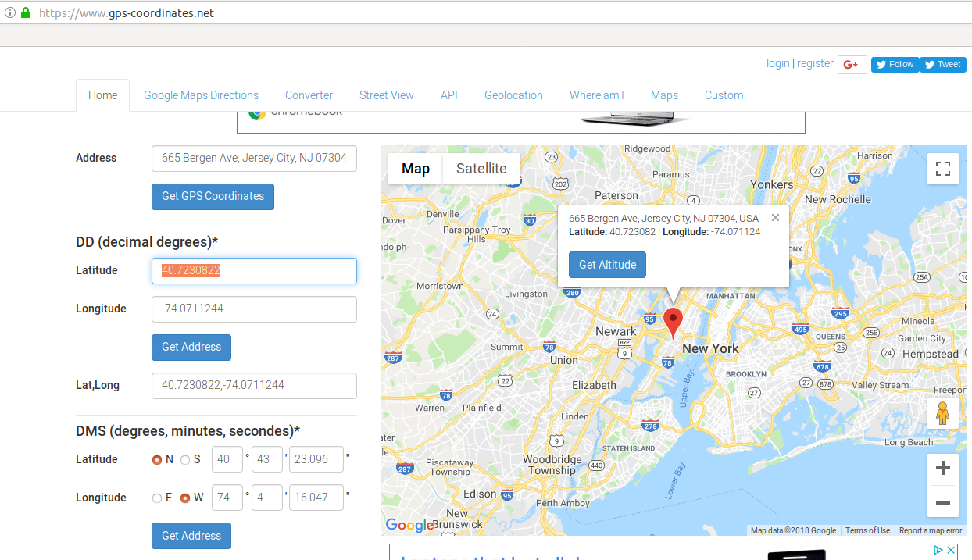Click the register link

pyautogui.click(x=815, y=63)
